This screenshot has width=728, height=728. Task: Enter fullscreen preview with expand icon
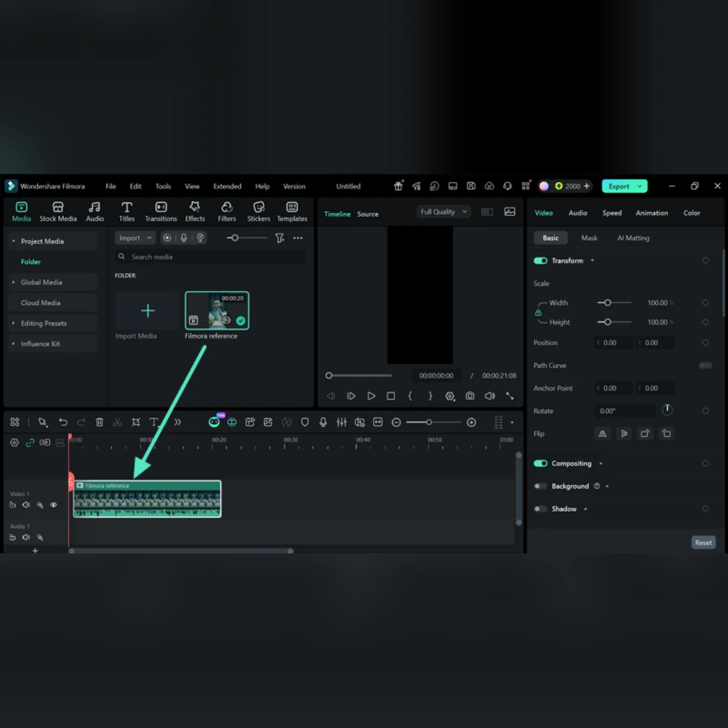click(510, 396)
